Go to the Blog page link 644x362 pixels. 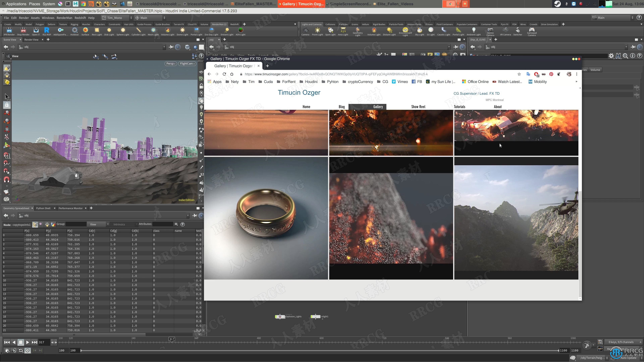click(x=341, y=107)
